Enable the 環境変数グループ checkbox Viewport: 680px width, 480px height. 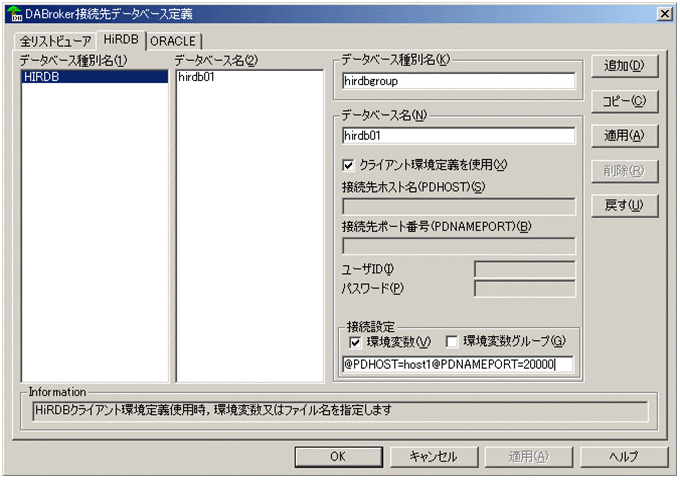451,342
